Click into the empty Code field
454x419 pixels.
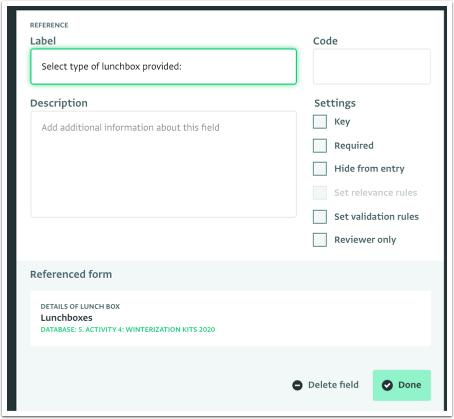[x=372, y=67]
